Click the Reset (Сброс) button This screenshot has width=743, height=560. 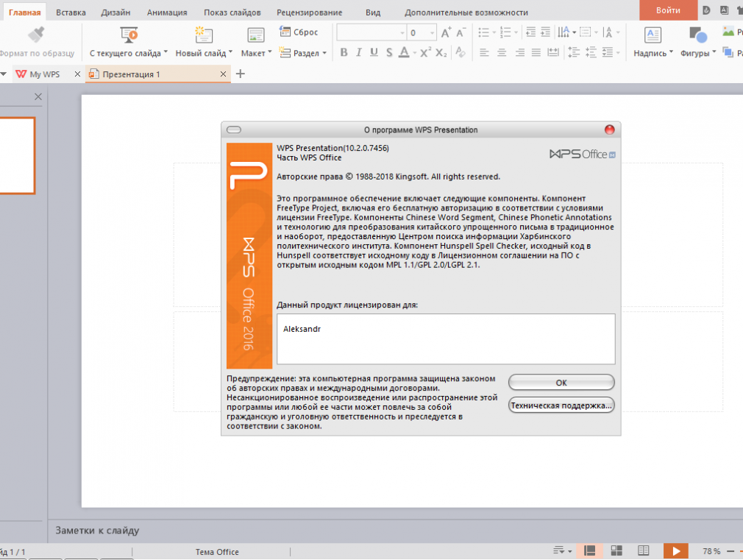(x=299, y=32)
